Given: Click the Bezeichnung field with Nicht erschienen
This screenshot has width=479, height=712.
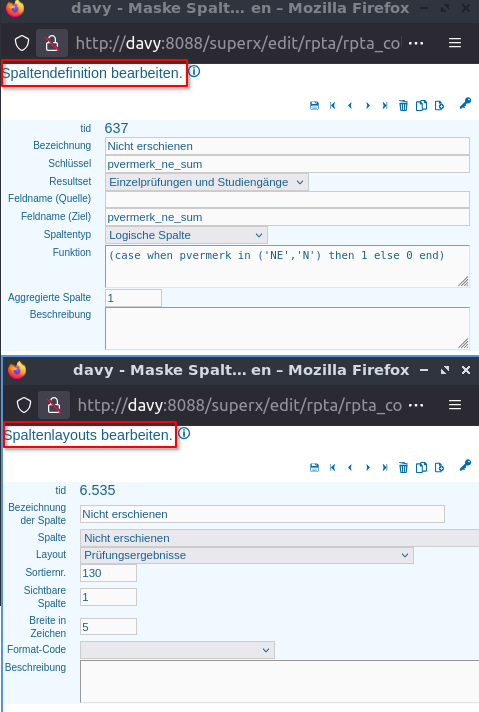Looking at the screenshot, I should point(287,146).
